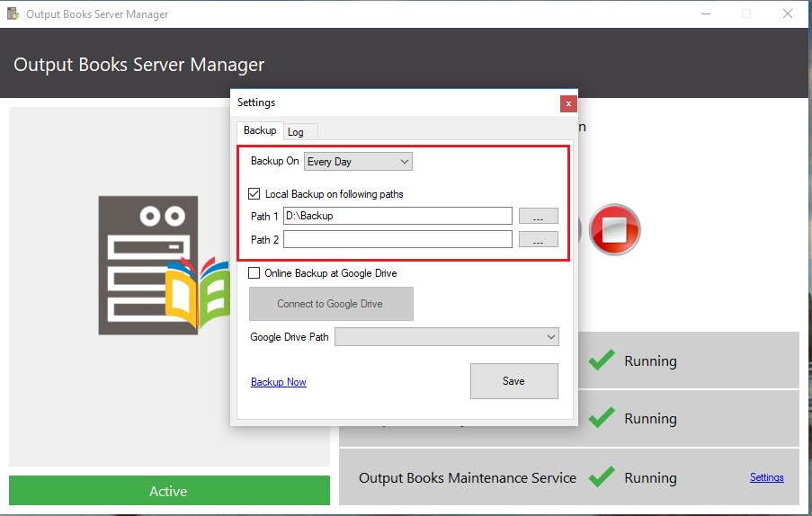
Task: Enable Online Backup at Google Drive checkbox
Action: click(254, 272)
